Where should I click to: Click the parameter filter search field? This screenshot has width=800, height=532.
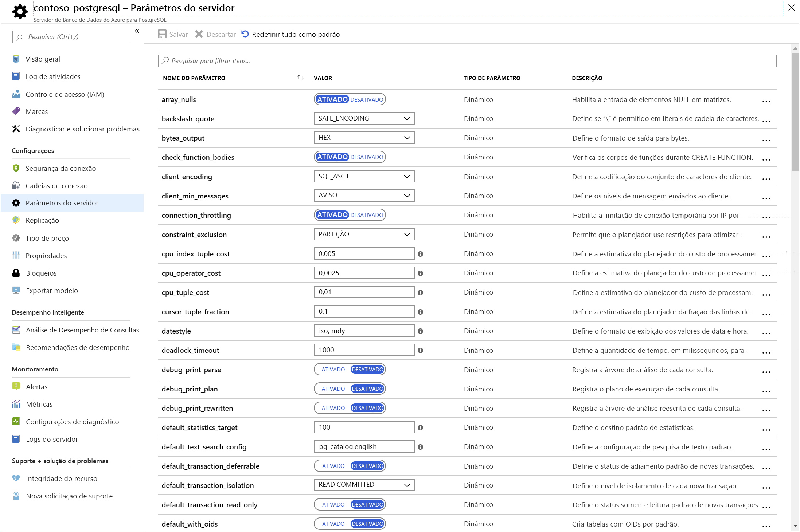467,61
